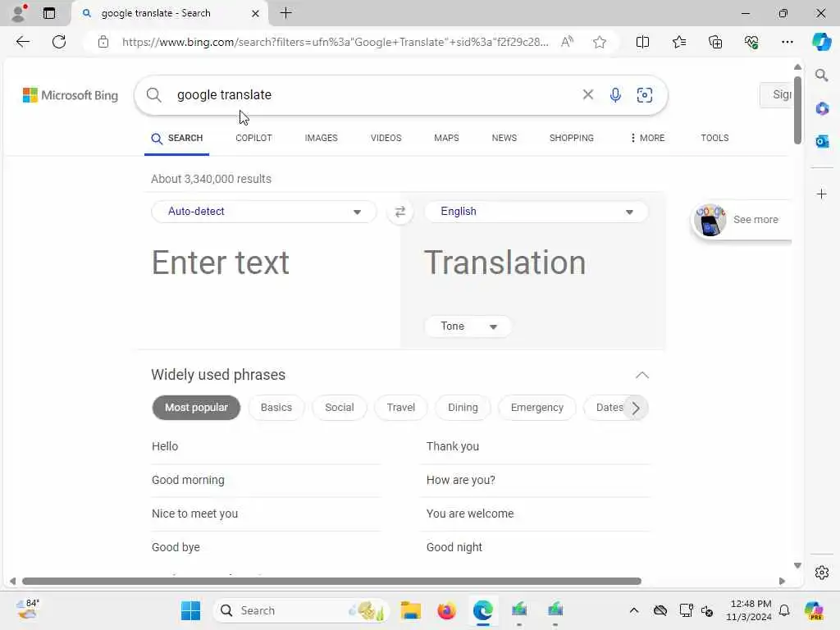Switch to NEWS tab

tap(504, 138)
